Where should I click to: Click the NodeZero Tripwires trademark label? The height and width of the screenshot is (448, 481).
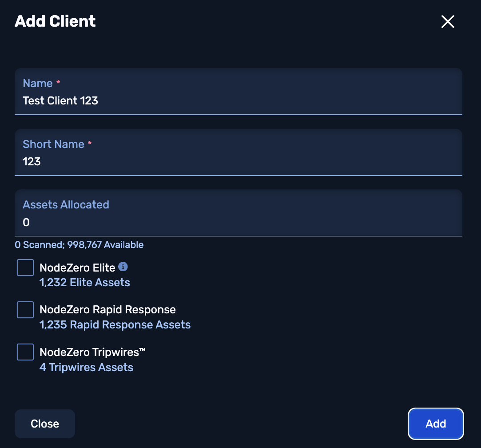point(92,352)
